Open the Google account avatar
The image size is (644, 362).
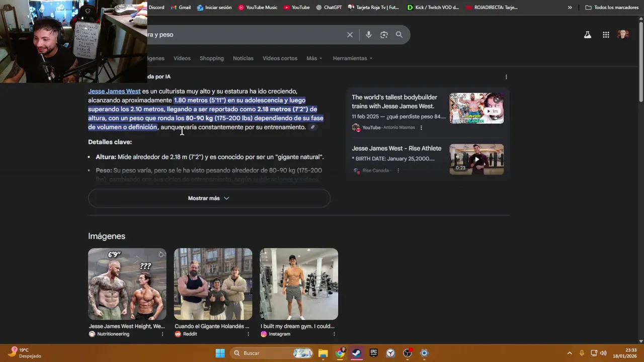623,35
